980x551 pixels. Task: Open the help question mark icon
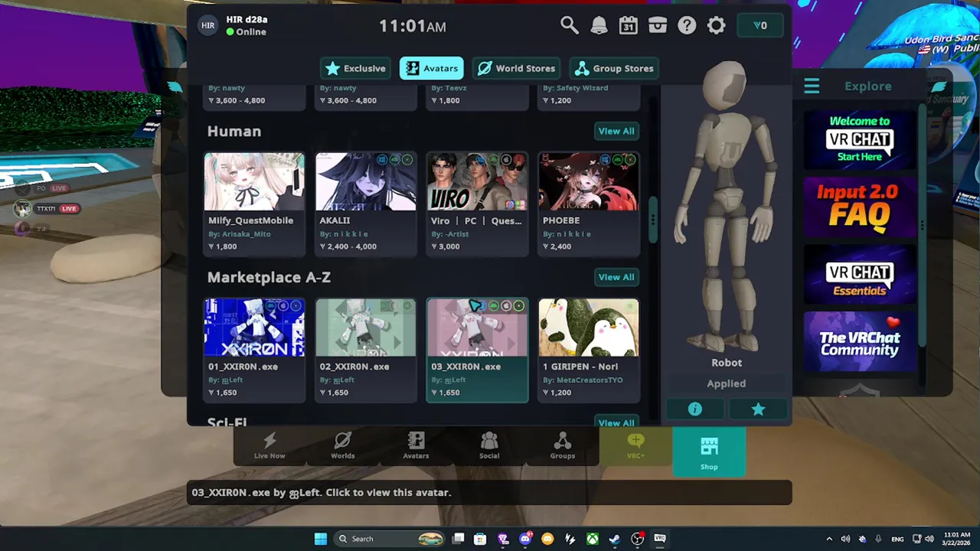[687, 25]
